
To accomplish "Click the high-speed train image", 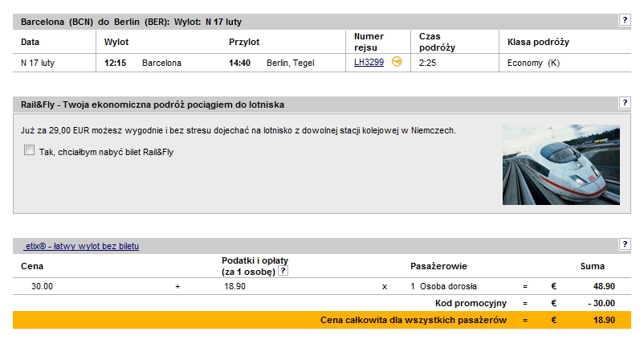I will [x=561, y=165].
